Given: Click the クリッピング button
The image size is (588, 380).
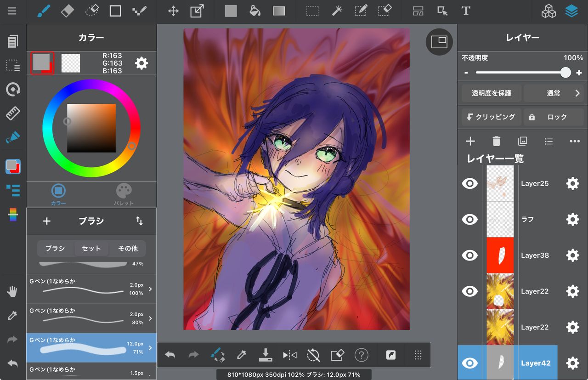Looking at the screenshot, I should pyautogui.click(x=491, y=117).
